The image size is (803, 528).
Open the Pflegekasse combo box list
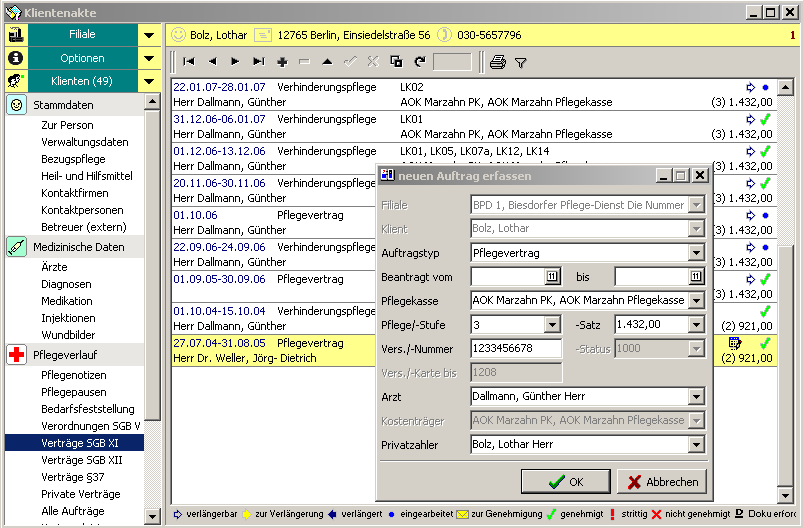696,301
